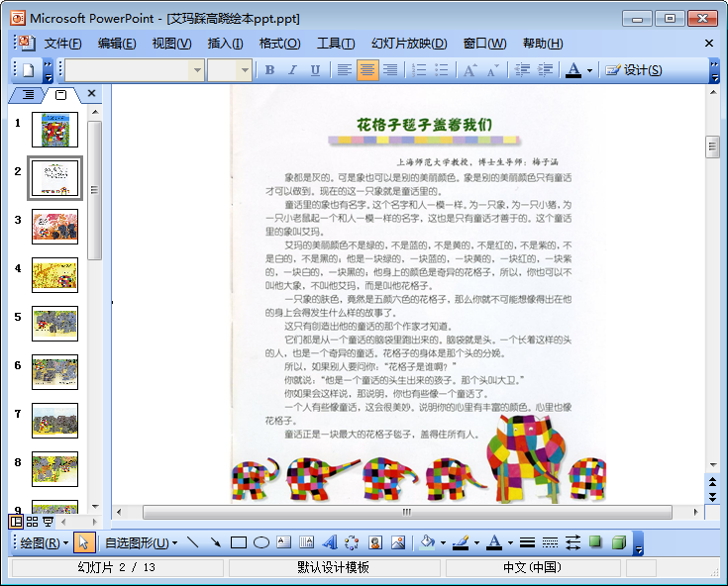Open font color dropdown on formatting toolbar

pos(589,70)
